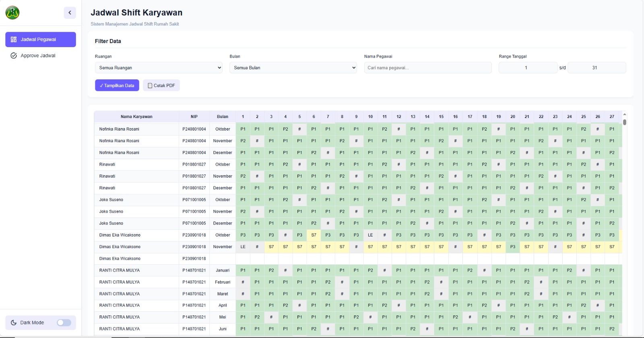Click the document icon on Cetak PDF
Image resolution: width=644 pixels, height=338 pixels.
[150, 85]
